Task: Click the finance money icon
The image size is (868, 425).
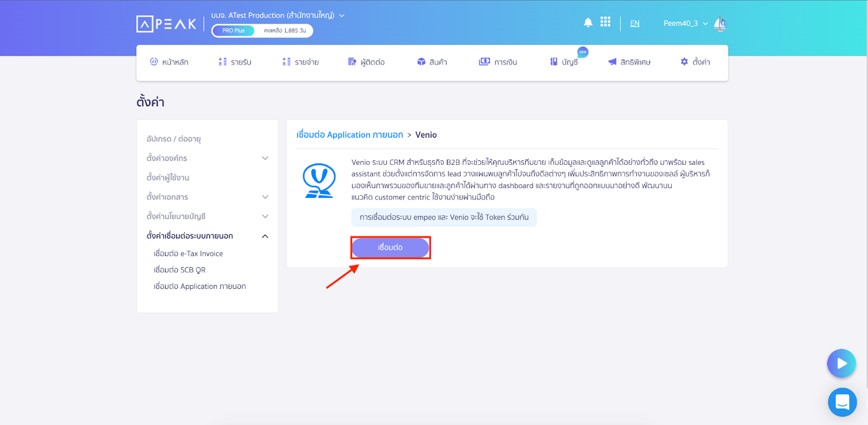Action: point(484,62)
